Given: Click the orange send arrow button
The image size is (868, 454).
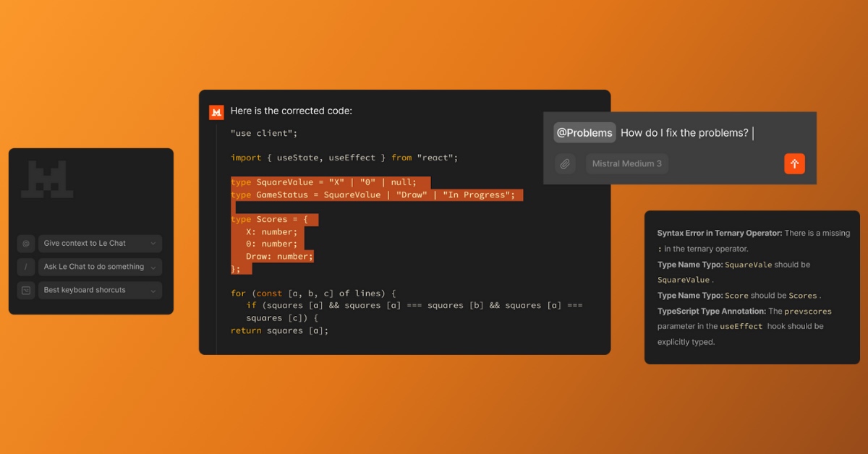Looking at the screenshot, I should pyautogui.click(x=794, y=163).
